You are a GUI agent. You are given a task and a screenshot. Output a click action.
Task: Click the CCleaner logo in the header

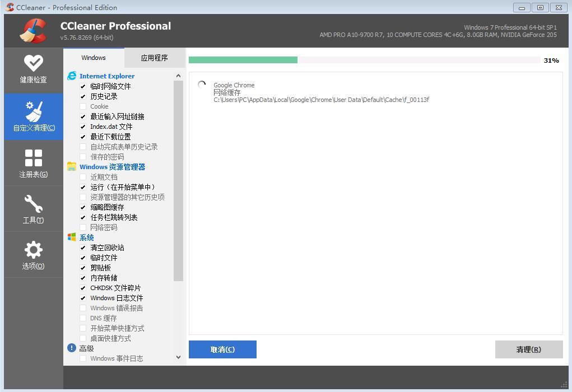click(33, 31)
